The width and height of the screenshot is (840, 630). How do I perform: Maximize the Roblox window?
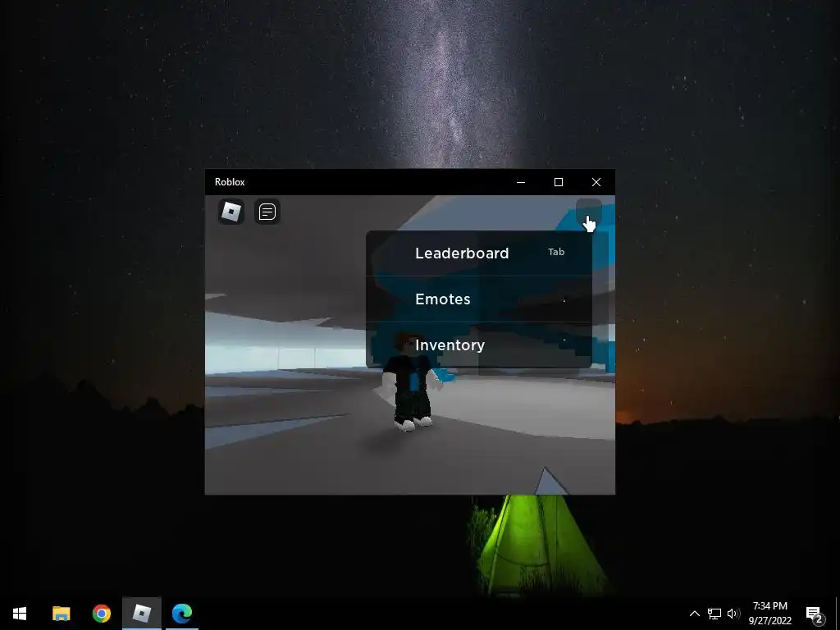tap(558, 182)
